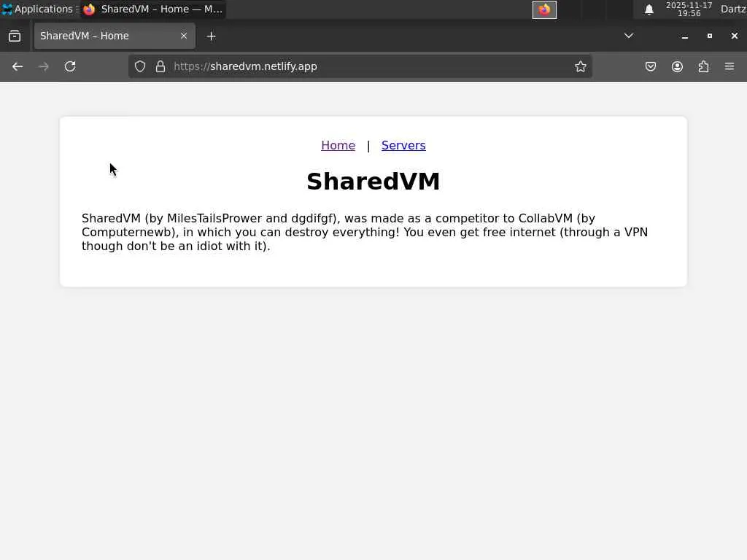
Task: Open the Dartz user menu in panel
Action: [x=733, y=9]
